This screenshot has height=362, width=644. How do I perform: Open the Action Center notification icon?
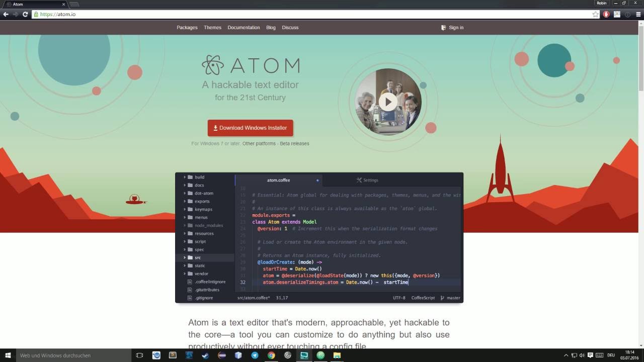coord(590,355)
